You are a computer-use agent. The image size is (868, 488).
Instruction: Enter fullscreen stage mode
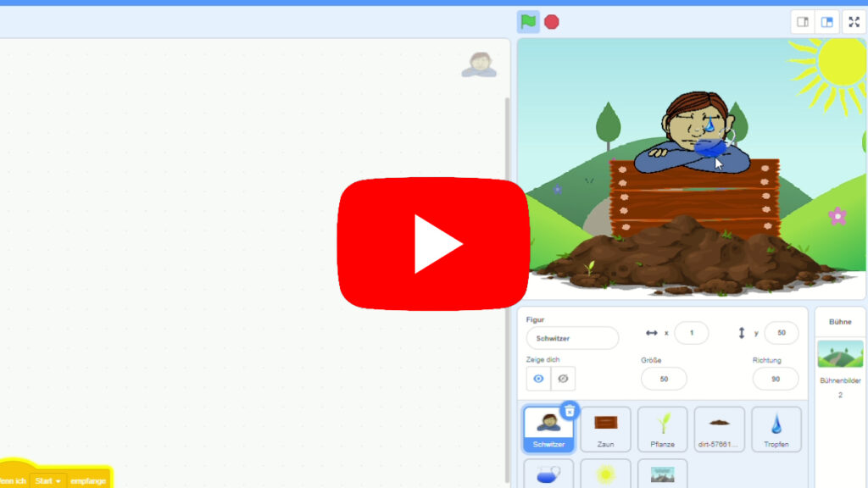coord(854,22)
